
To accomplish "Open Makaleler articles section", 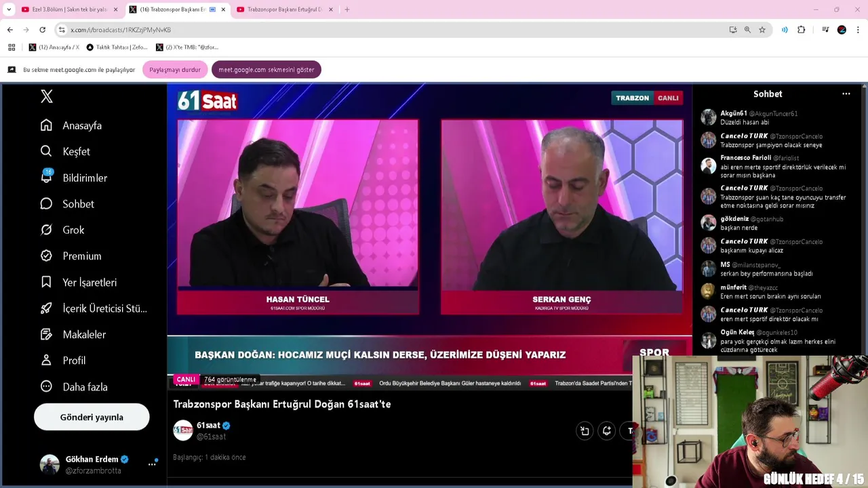I will (73, 334).
